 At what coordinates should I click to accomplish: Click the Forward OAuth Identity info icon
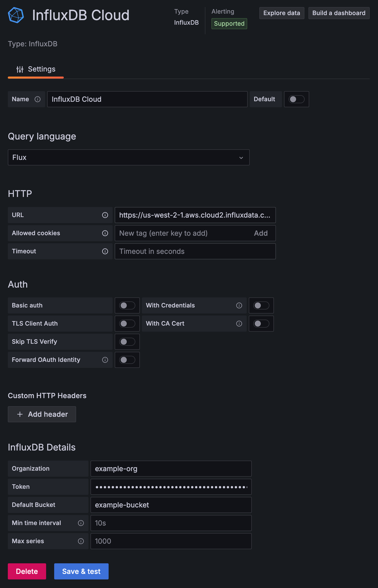click(x=105, y=360)
